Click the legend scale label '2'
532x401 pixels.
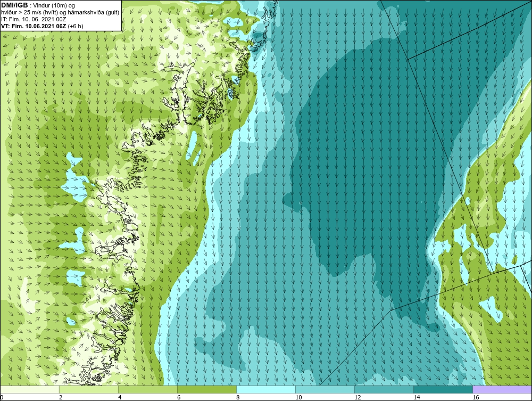click(x=61, y=397)
